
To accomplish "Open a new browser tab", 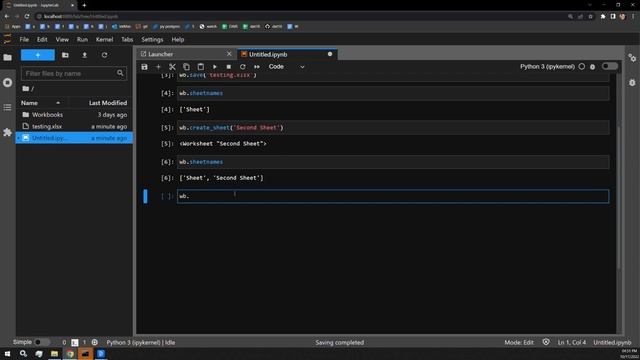I will pos(84,5).
